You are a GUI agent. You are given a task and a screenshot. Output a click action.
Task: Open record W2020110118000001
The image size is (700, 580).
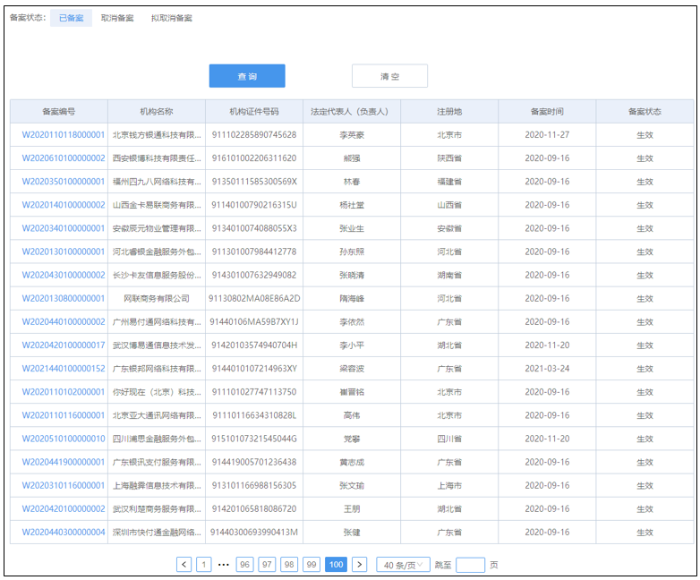(x=63, y=135)
